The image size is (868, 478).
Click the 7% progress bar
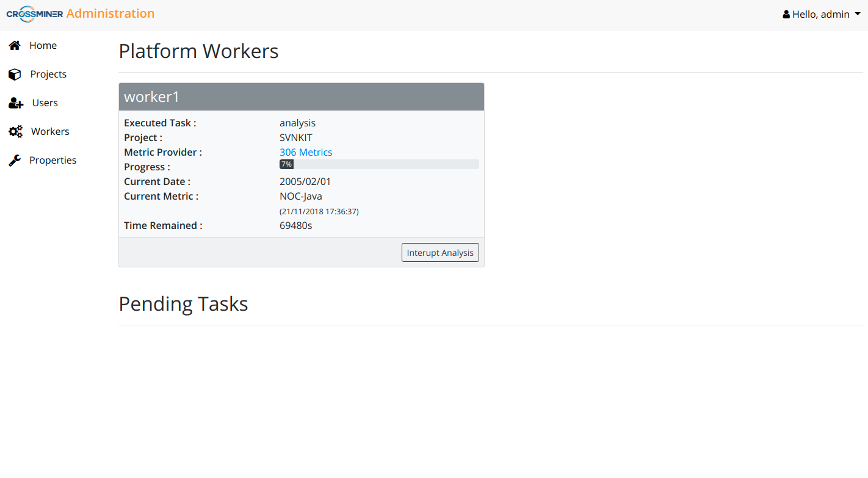pyautogui.click(x=379, y=164)
